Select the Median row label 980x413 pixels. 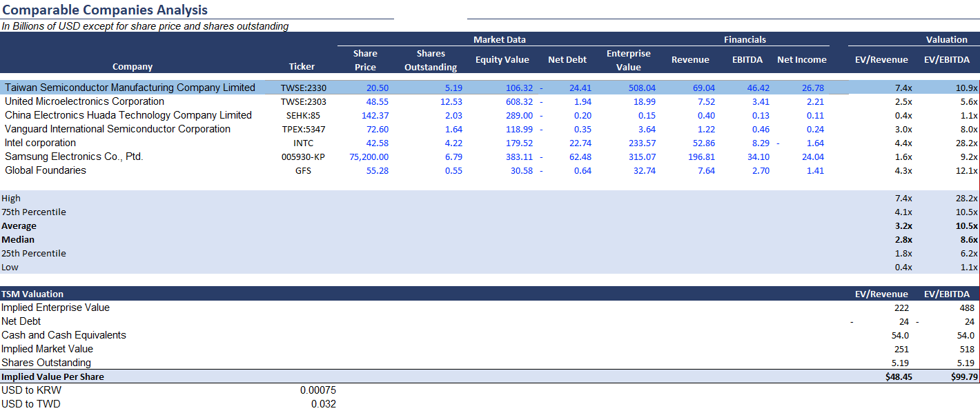tap(18, 239)
